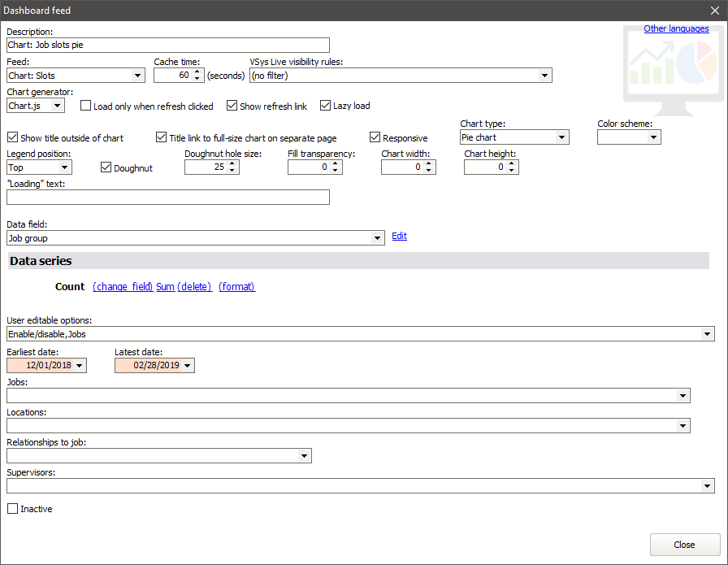Decrease Doughnut hole size with down arrow
Viewport: 728px width, 565px height.
[x=233, y=171]
